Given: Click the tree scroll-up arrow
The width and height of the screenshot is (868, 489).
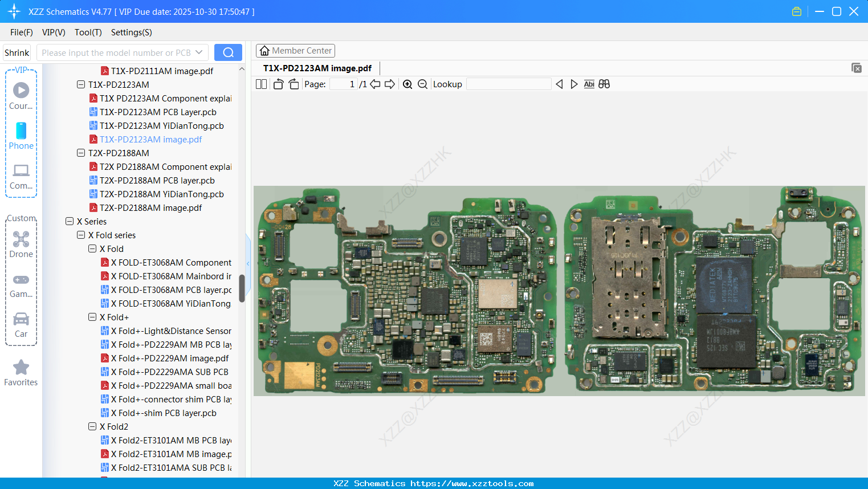Looking at the screenshot, I should click(242, 69).
